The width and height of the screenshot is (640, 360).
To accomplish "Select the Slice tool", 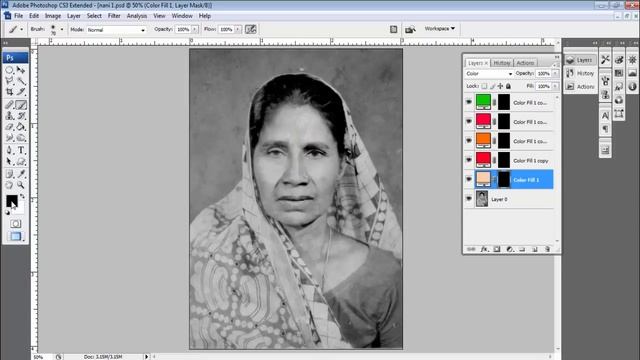I will pyautogui.click(x=21, y=92).
